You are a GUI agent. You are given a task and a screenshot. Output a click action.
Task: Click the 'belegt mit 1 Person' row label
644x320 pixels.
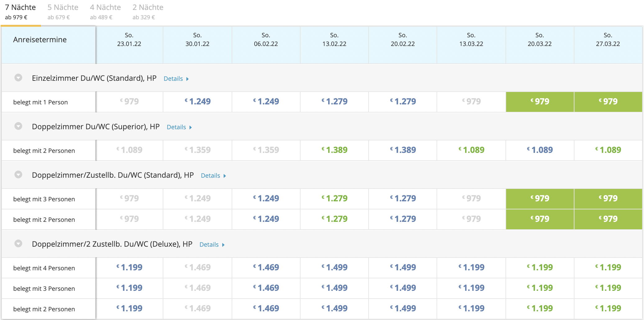click(x=40, y=102)
